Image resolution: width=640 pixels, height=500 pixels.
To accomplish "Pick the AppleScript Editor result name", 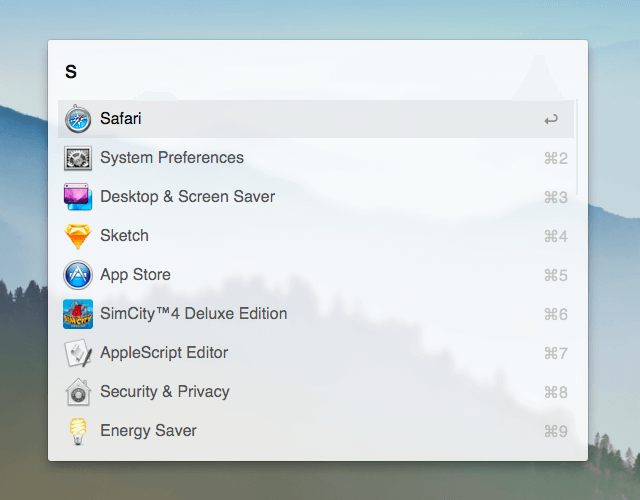I will pyautogui.click(x=164, y=353).
